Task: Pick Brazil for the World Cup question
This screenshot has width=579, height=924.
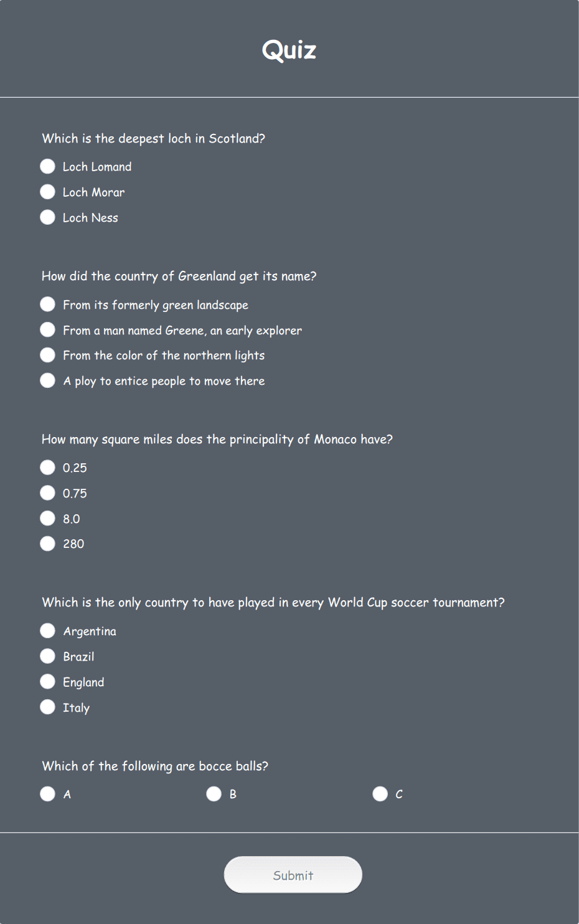Action: (47, 656)
